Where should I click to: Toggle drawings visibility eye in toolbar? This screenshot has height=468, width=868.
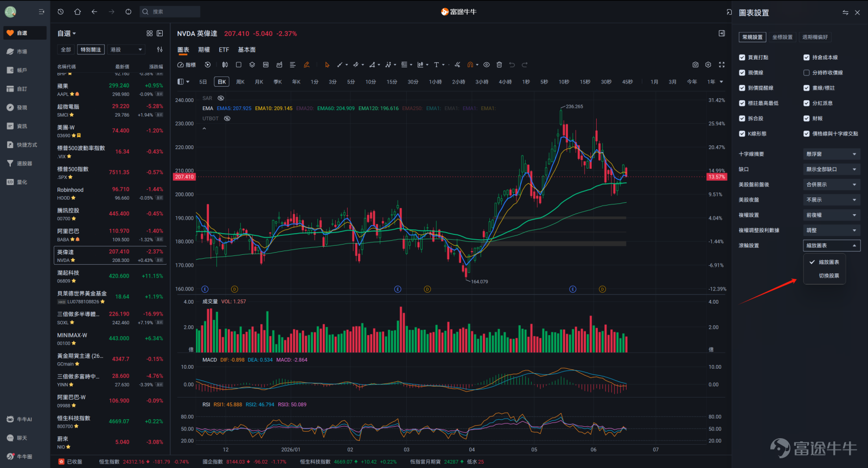(x=487, y=65)
